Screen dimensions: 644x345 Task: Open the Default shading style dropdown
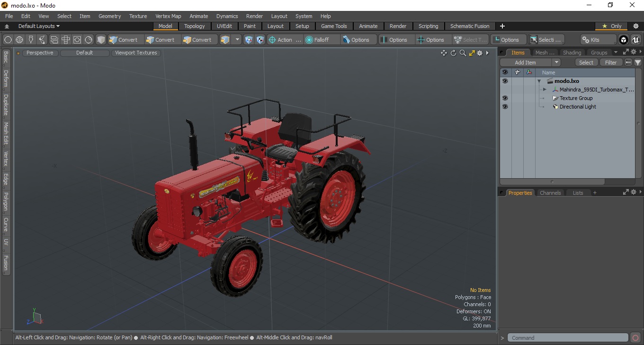[84, 53]
